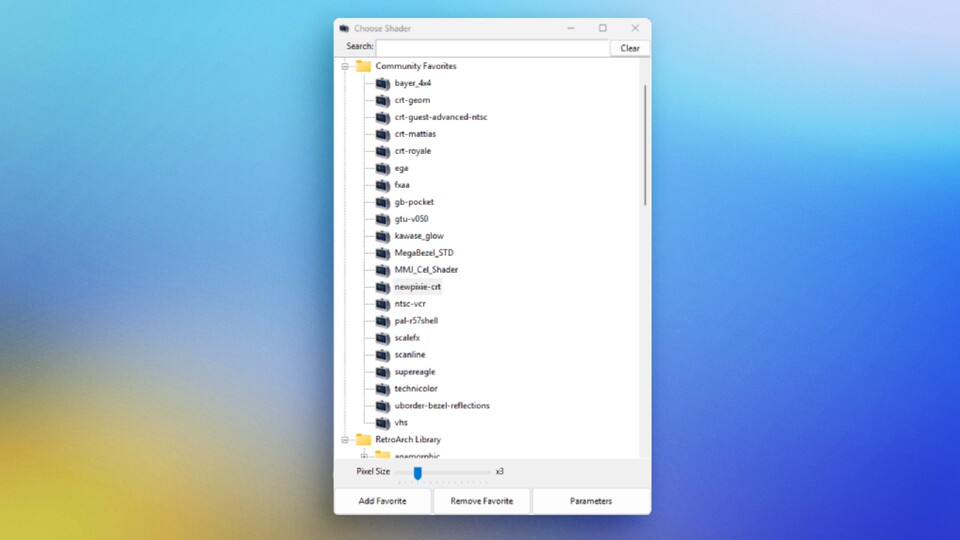Select the RetroArch Library folder label
The height and width of the screenshot is (540, 960).
[408, 440]
